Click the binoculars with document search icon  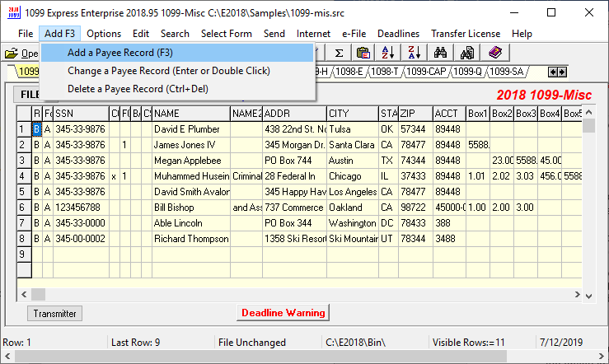467,53
